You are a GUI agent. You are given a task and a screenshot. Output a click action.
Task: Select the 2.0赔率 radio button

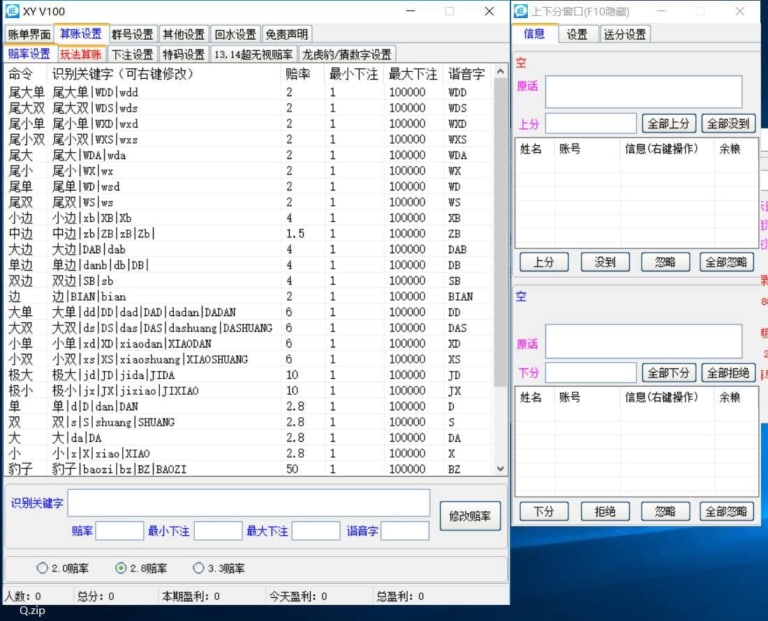[x=42, y=568]
